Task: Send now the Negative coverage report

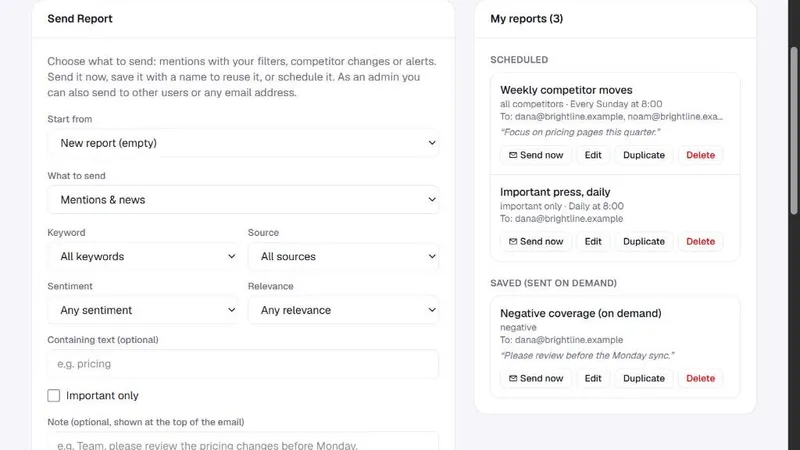Action: (x=536, y=378)
